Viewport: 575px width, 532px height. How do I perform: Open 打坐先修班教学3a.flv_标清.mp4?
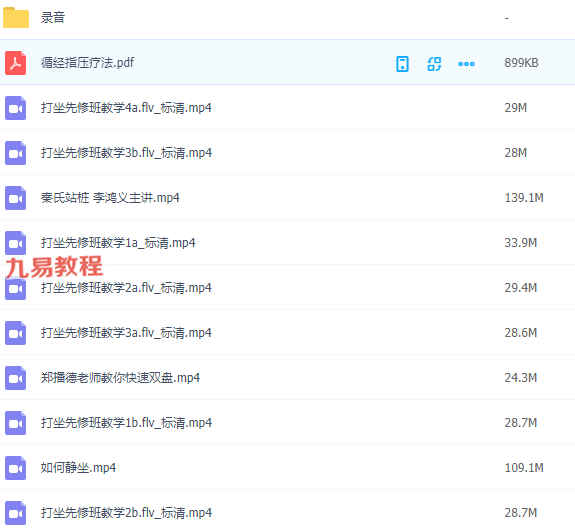coord(126,333)
